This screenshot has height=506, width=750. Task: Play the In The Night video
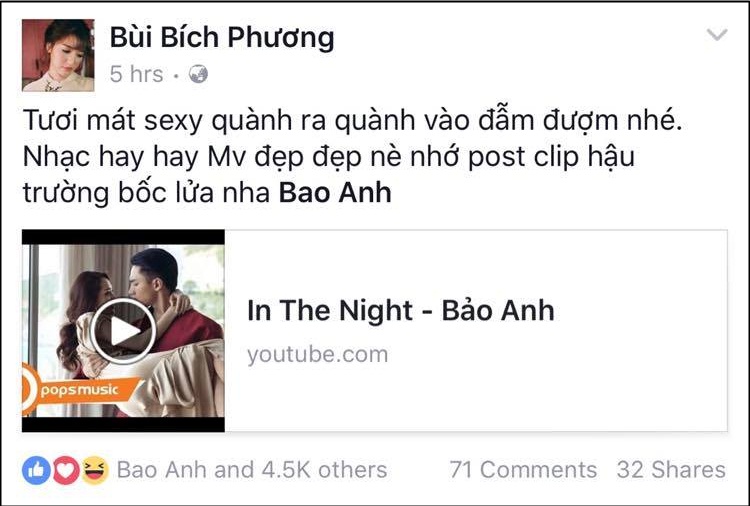tap(123, 331)
